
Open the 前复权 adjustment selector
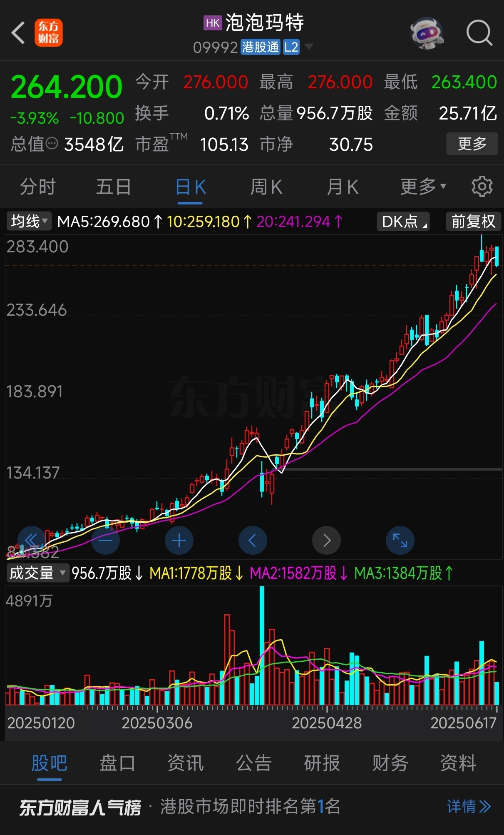coord(473,221)
